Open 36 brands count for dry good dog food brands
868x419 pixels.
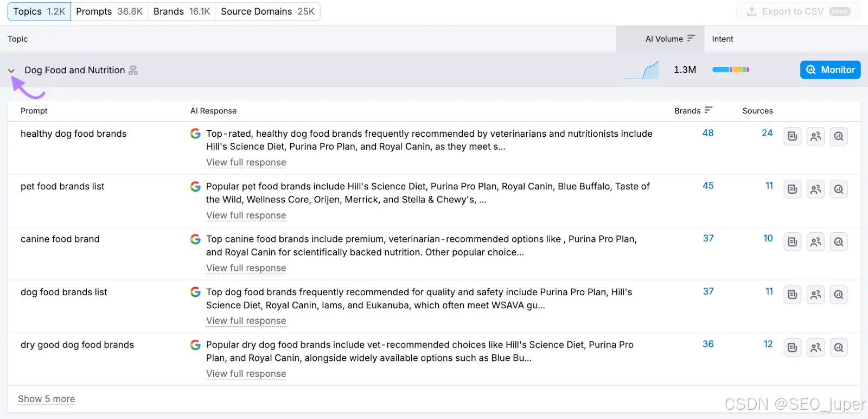click(x=708, y=344)
